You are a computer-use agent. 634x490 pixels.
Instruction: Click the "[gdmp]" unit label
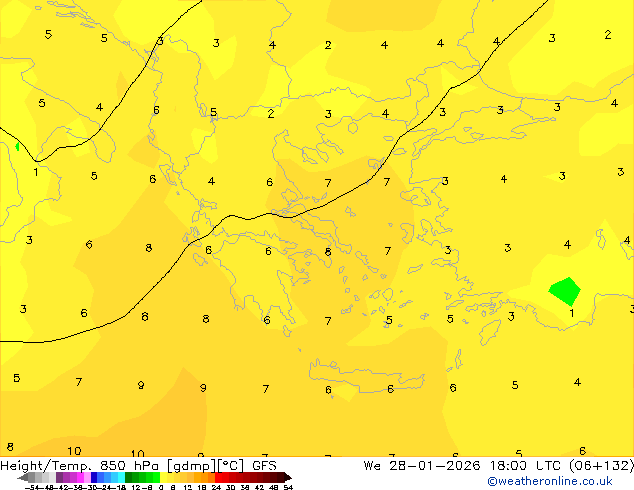coord(188,465)
